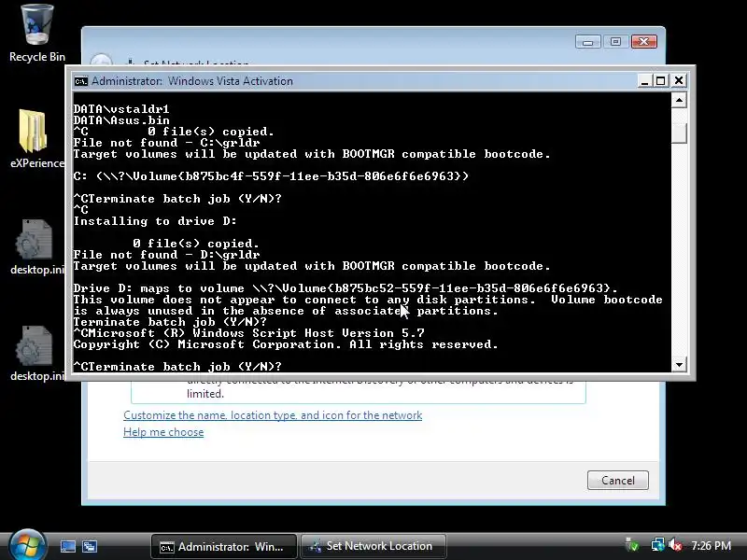Click 'Copyright (C) Microsoft Corporation' line
This screenshot has height=560, width=747.
tap(286, 343)
